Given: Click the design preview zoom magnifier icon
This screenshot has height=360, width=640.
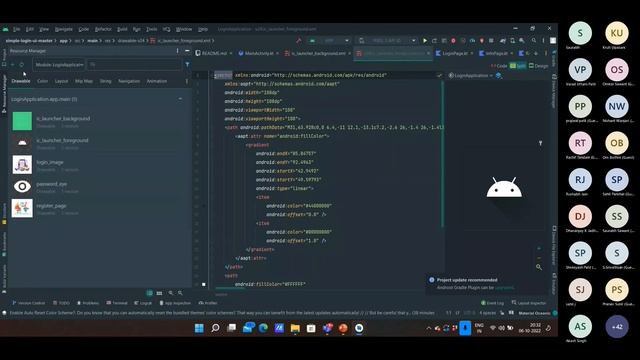Looking at the screenshot, I should 539,267.
